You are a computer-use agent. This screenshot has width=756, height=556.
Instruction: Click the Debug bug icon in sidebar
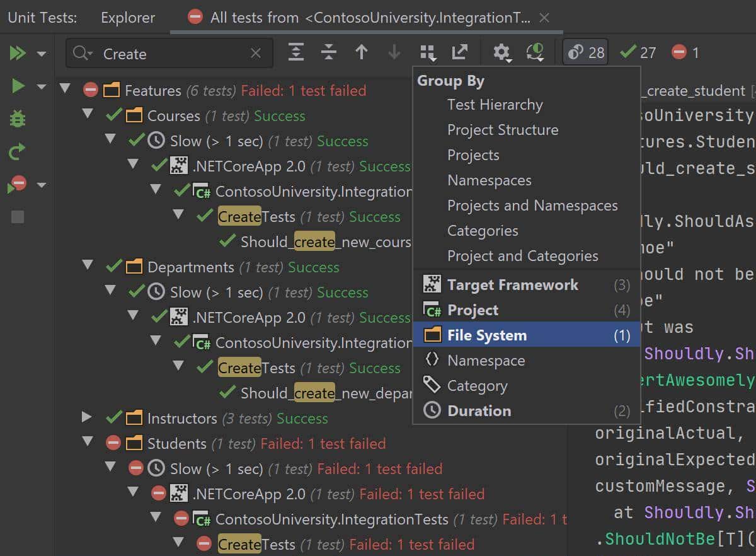(18, 119)
